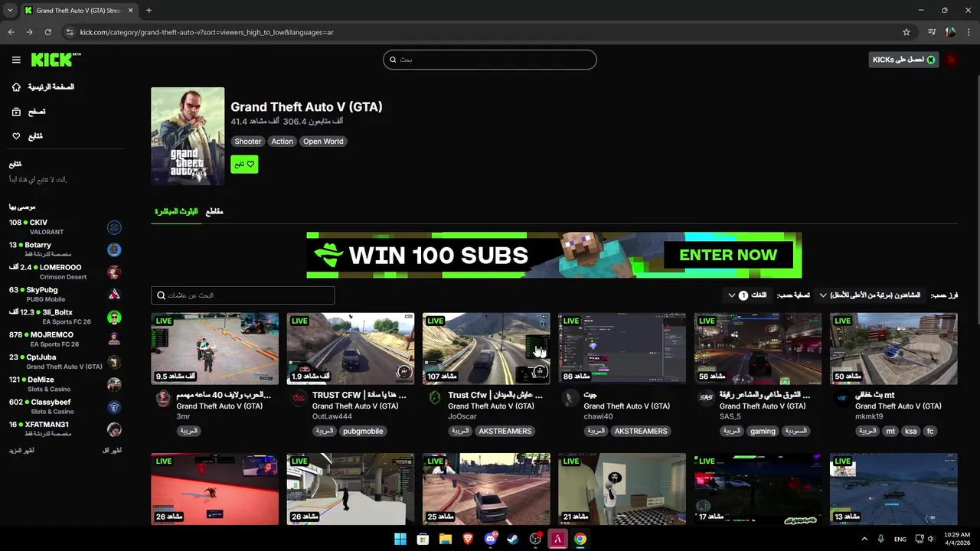
Task: Switch to the clips tab
Action: coord(214,211)
